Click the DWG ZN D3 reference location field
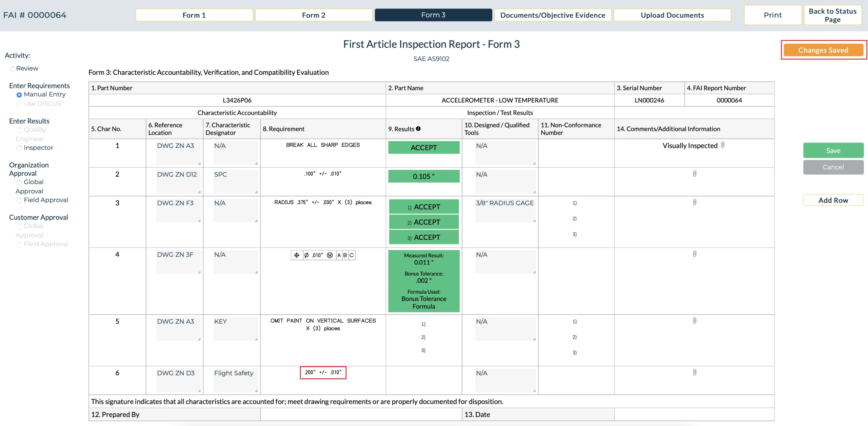Screen dimensions: 868x426 pos(178,380)
